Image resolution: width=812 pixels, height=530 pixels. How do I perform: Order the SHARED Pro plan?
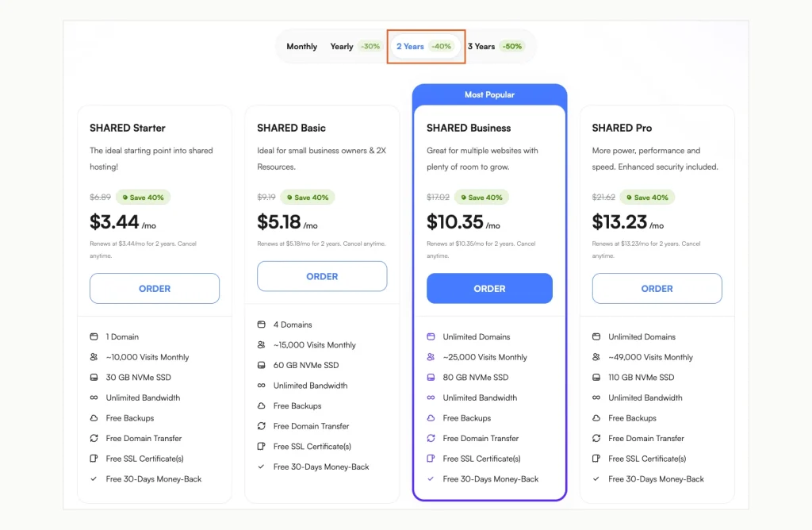click(657, 289)
